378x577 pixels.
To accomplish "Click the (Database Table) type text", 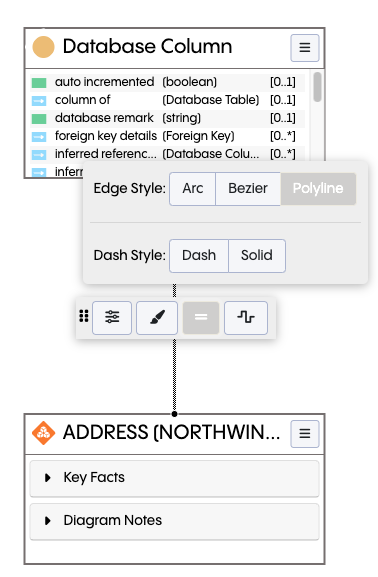I will tap(211, 100).
